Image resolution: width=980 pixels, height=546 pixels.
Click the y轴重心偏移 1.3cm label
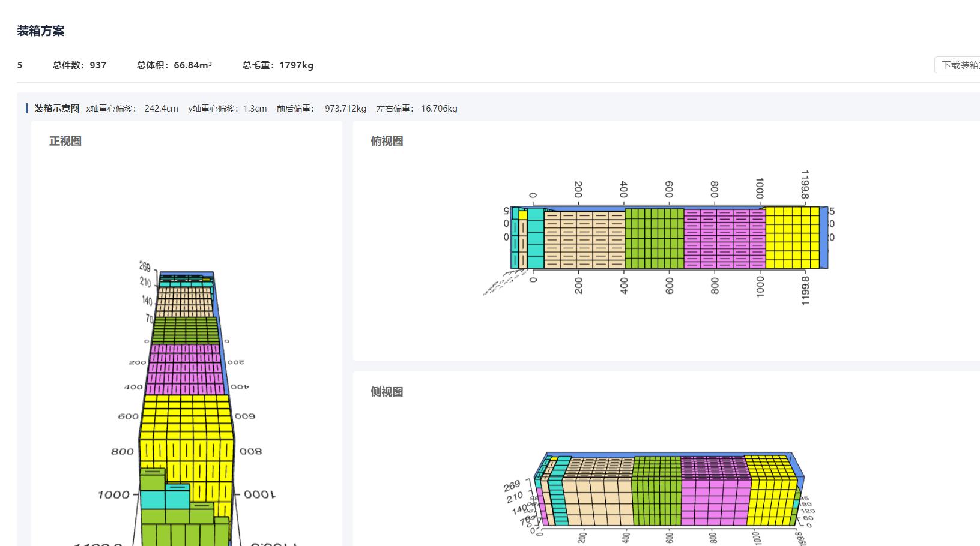coord(227,109)
